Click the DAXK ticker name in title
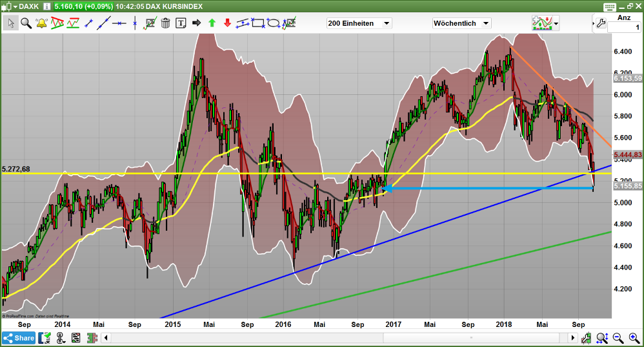 pyautogui.click(x=29, y=6)
